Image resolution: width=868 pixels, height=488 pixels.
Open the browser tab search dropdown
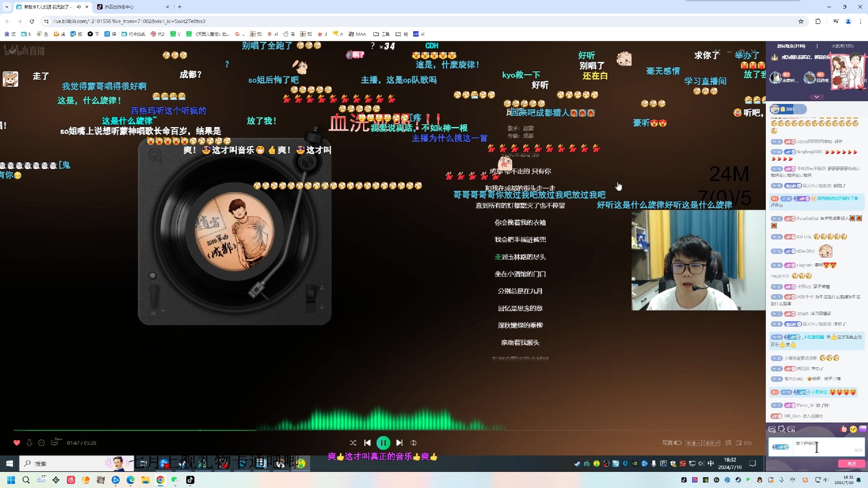click(x=6, y=7)
